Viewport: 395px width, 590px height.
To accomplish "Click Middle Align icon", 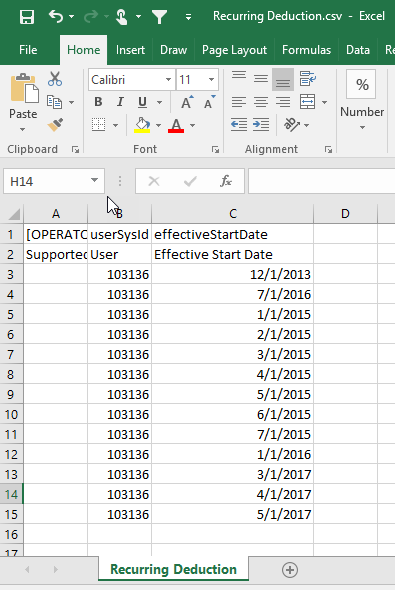I will coord(261,79).
